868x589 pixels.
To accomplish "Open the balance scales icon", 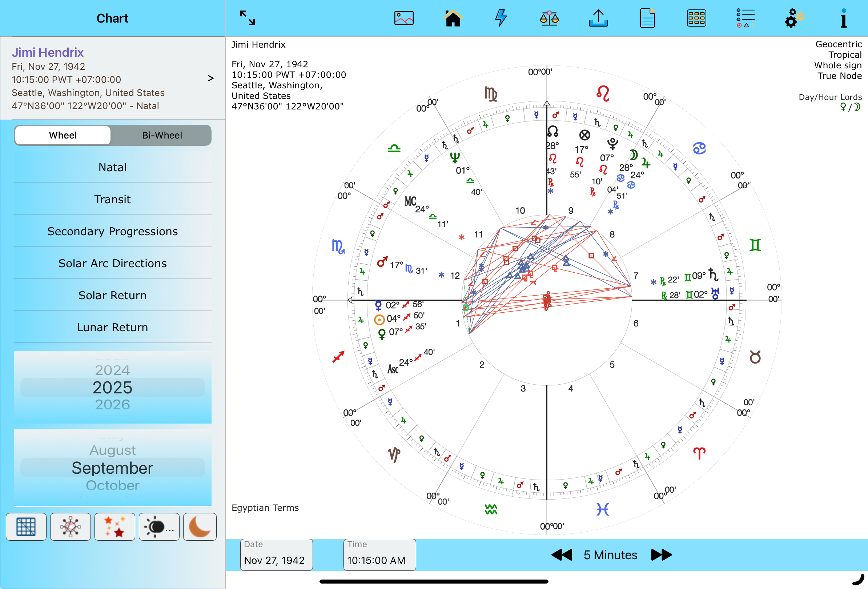I will tap(549, 18).
